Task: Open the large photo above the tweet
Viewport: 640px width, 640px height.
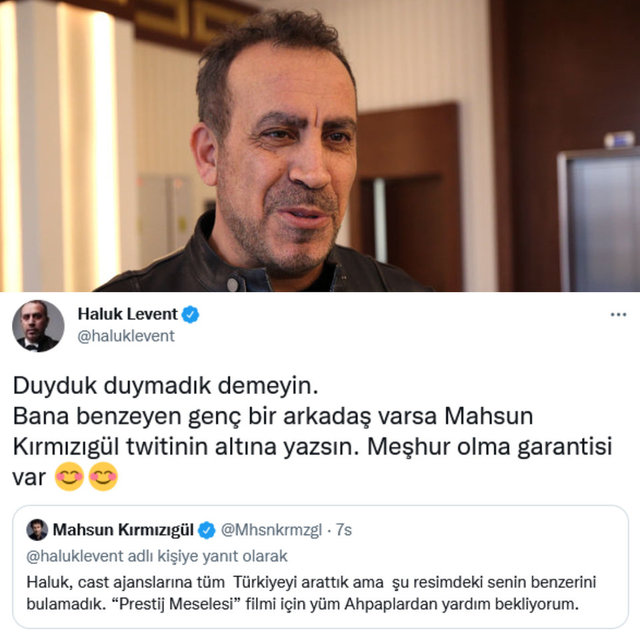Action: (320, 146)
